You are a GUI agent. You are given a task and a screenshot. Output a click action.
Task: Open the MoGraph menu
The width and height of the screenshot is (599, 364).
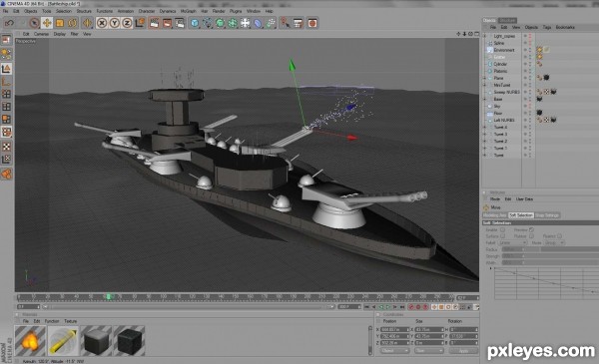point(188,11)
